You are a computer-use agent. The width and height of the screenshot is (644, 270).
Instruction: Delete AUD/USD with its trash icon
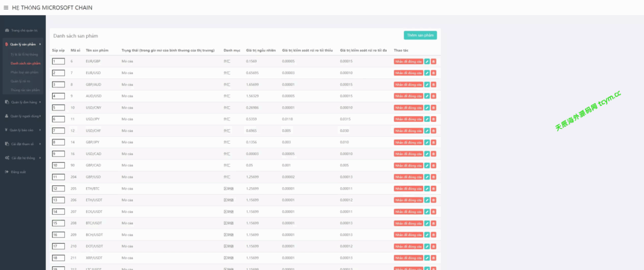[x=434, y=96]
